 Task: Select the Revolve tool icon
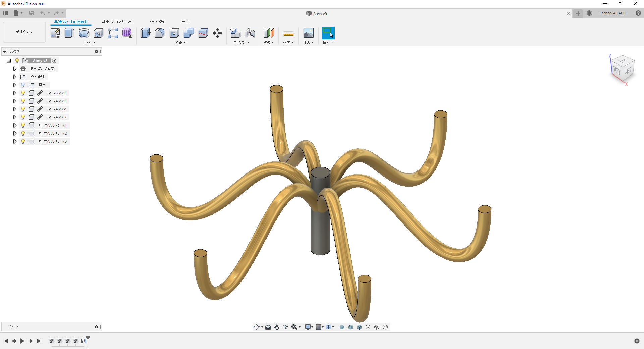84,33
